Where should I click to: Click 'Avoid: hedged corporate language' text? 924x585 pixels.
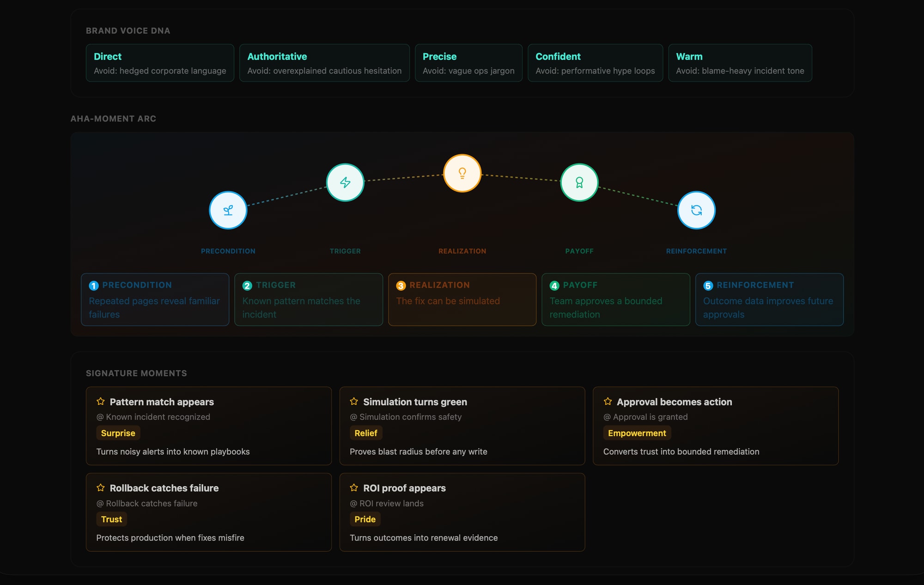(160, 71)
